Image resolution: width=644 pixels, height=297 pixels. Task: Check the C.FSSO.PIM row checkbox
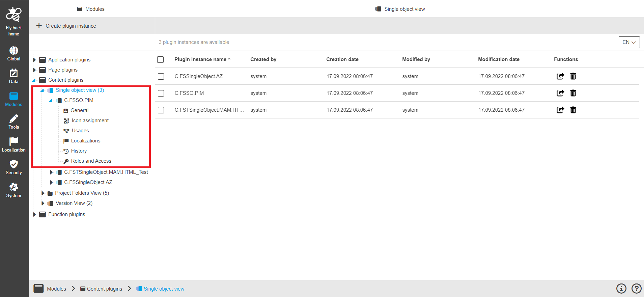click(x=161, y=93)
